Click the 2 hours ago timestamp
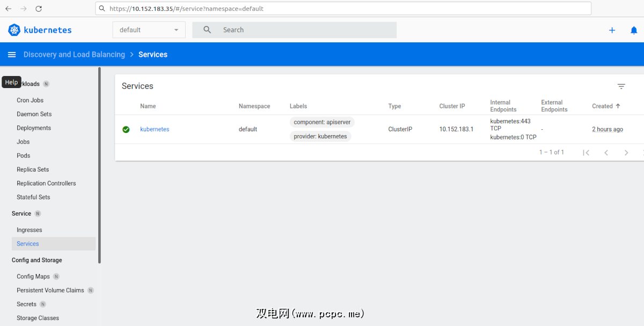The height and width of the screenshot is (326, 644). point(608,129)
